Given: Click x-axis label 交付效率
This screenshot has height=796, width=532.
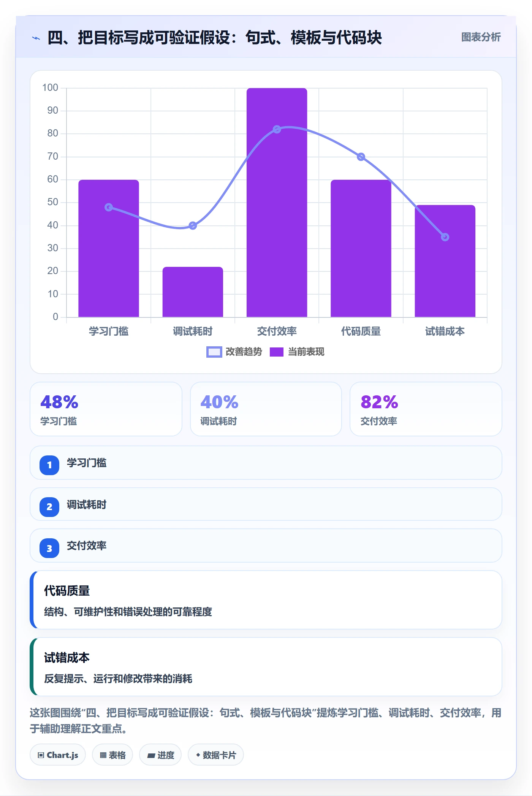Looking at the screenshot, I should pyautogui.click(x=277, y=331).
